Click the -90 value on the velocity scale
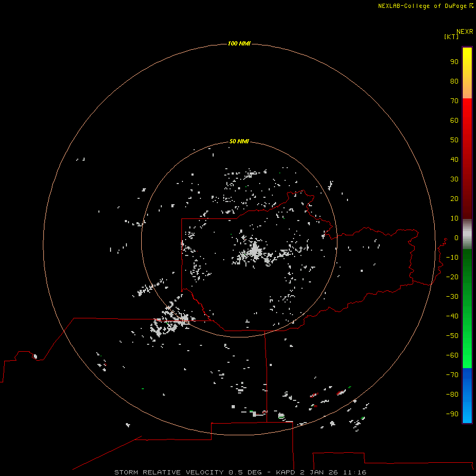This screenshot has height=476, width=476. click(452, 414)
